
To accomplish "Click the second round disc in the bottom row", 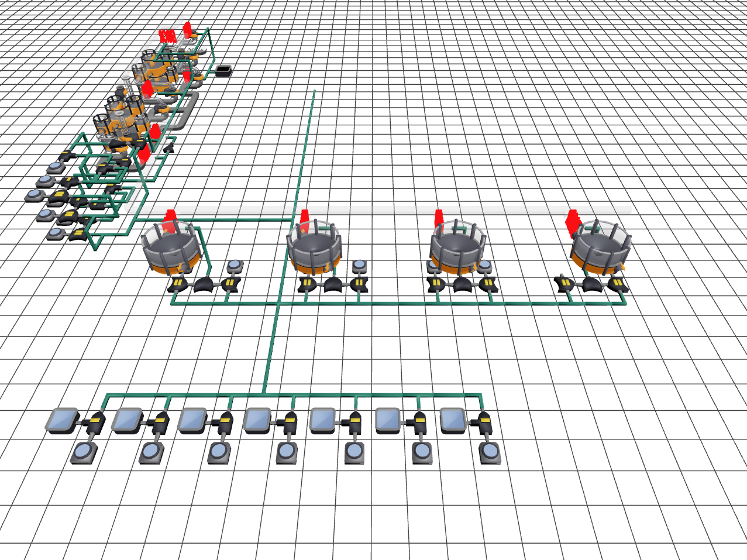I will pos(152,453).
